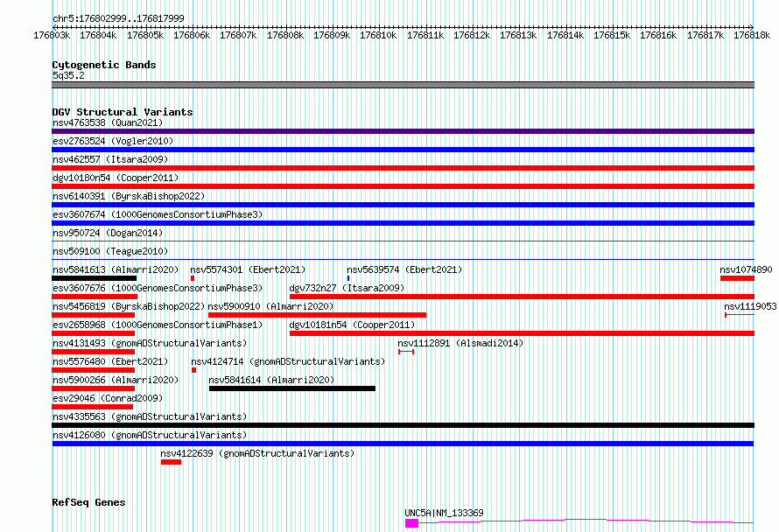Click the esv3607674 (1000GenomesConsortiumPhase3) label

click(158, 214)
